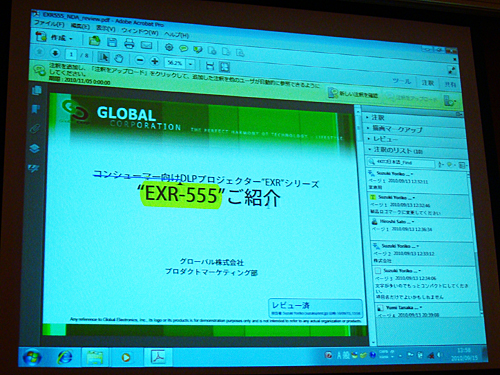Select the arrow selection tool
The height and width of the screenshot is (375, 500).
click(104, 57)
